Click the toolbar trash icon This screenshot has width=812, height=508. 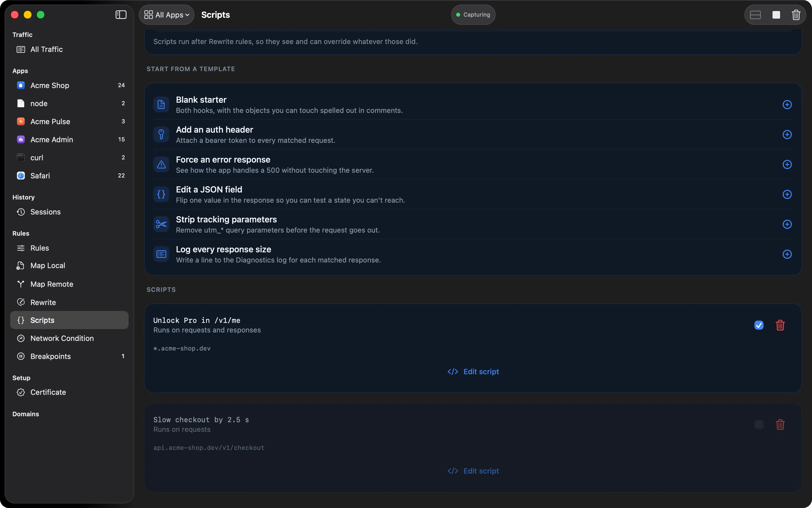[796, 15]
